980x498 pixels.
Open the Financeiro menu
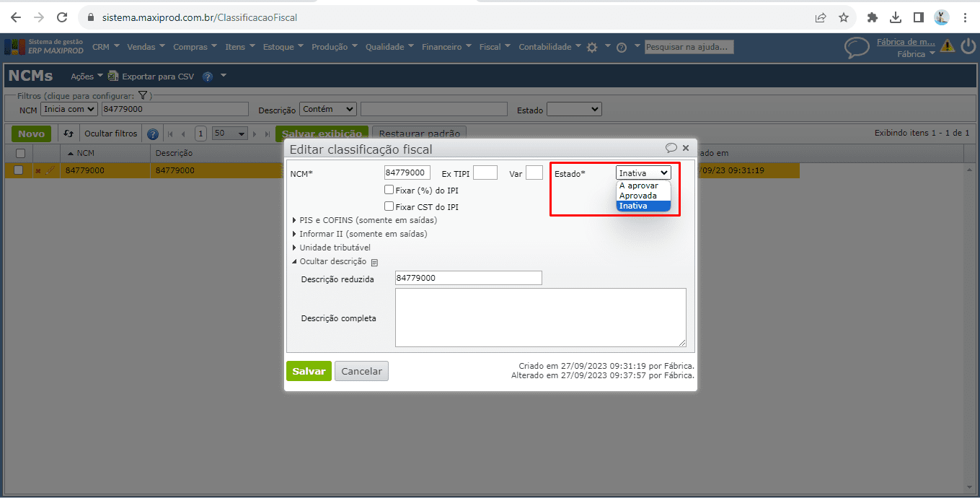click(x=447, y=47)
